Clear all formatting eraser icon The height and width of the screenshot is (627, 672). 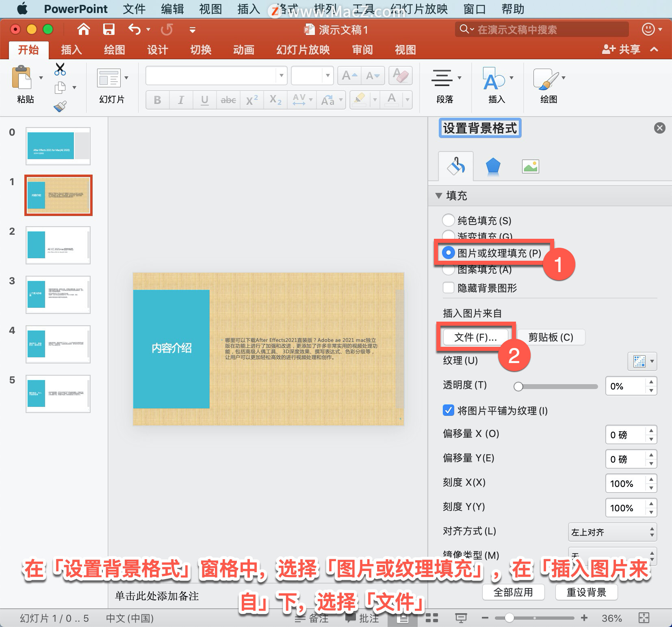tap(401, 76)
